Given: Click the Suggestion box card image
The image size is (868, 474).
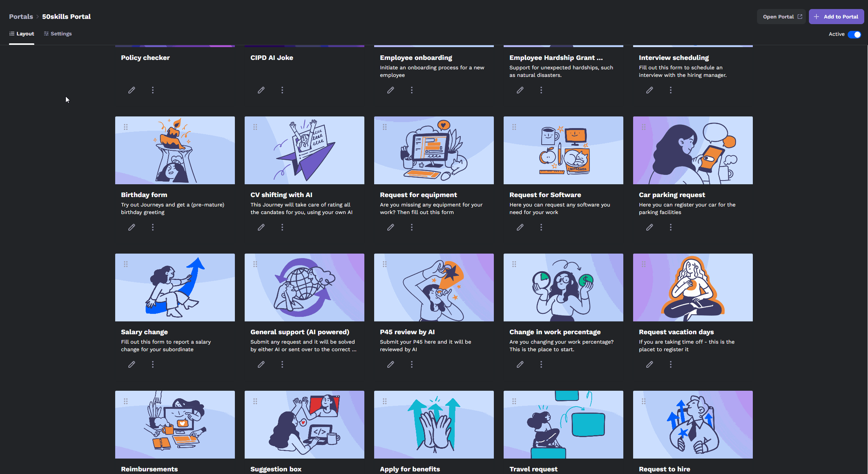Looking at the screenshot, I should (304, 424).
